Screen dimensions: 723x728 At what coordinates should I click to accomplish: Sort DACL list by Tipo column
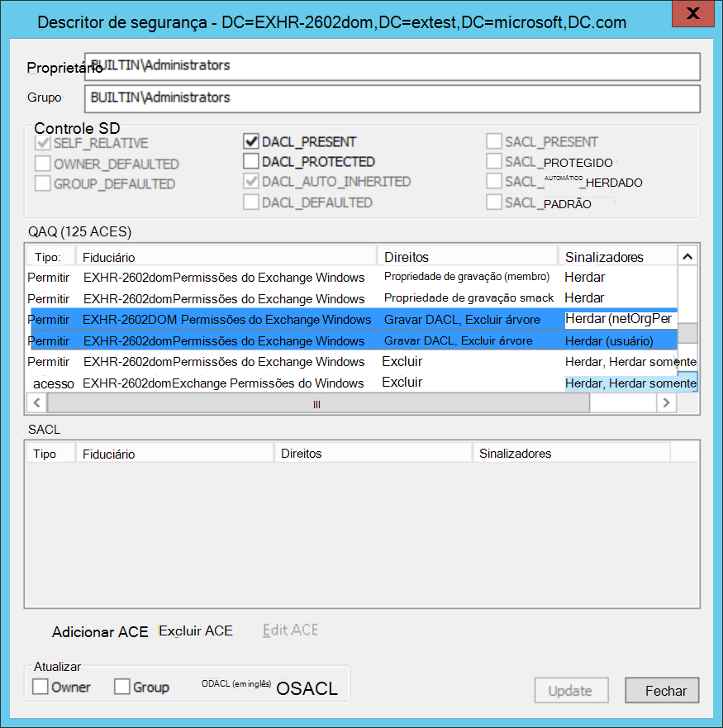click(50, 257)
